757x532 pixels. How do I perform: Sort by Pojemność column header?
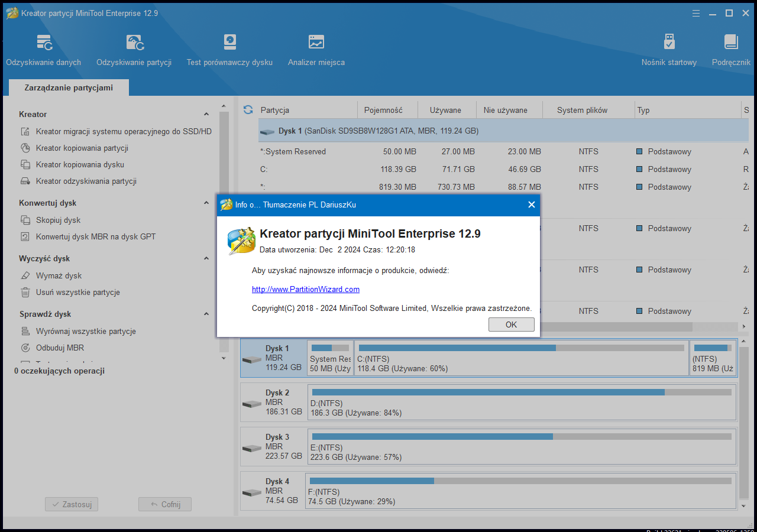tap(387, 110)
